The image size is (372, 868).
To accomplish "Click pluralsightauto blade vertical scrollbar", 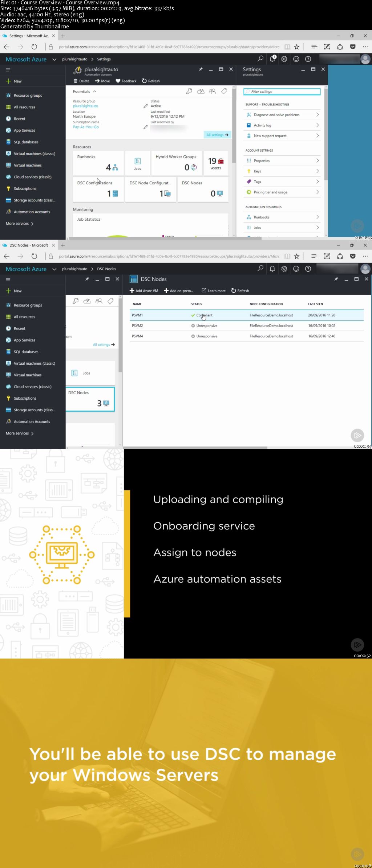I will (234, 125).
